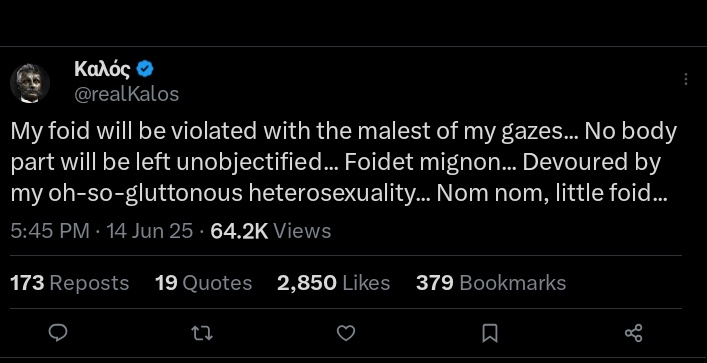Open the profile avatar picture
Image resolution: width=707 pixels, height=363 pixels.
point(30,83)
